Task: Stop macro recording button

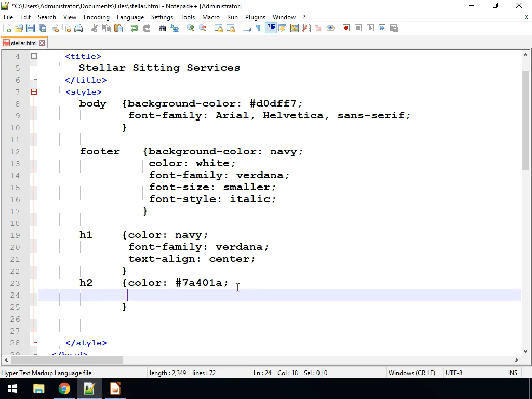Action: pos(358,28)
